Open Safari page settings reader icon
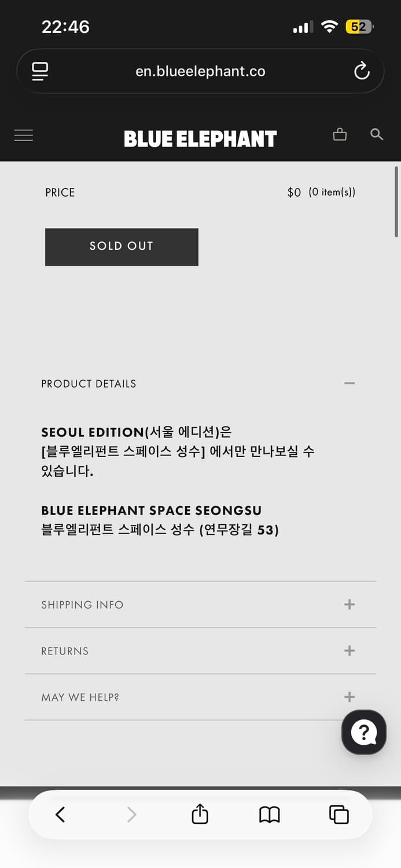 40,71
